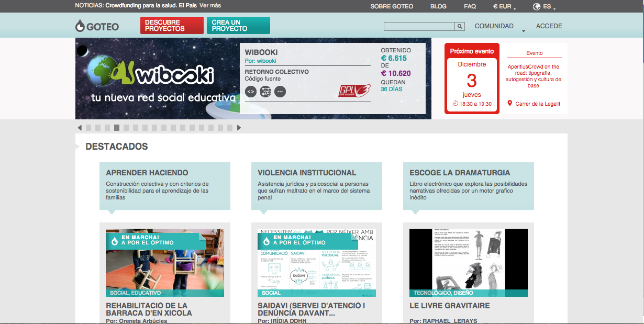This screenshot has height=324, width=644.
Task: Go to previous banner with left arrow
Action: 80,128
